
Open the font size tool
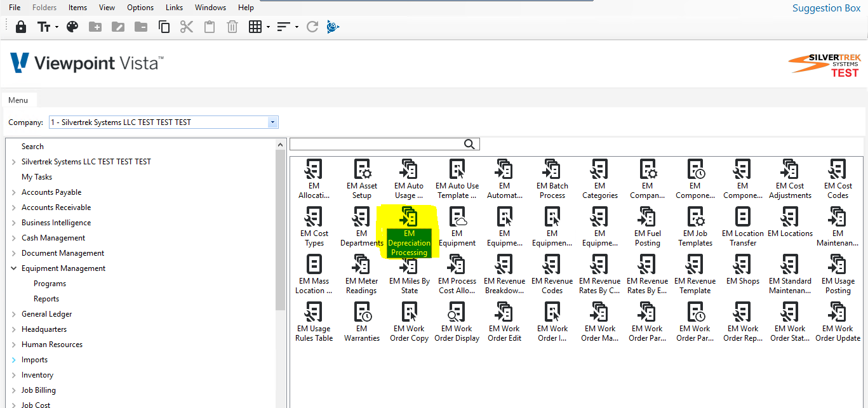[x=44, y=27]
